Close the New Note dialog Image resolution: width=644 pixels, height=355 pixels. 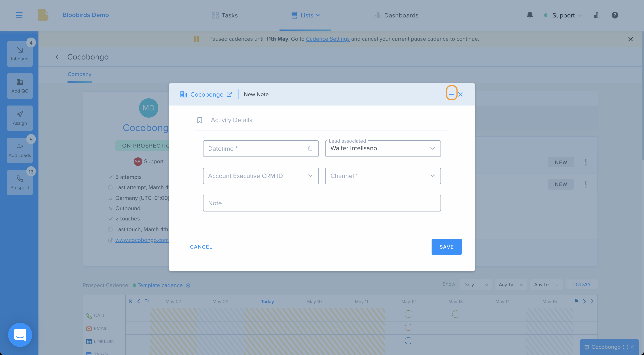[460, 94]
